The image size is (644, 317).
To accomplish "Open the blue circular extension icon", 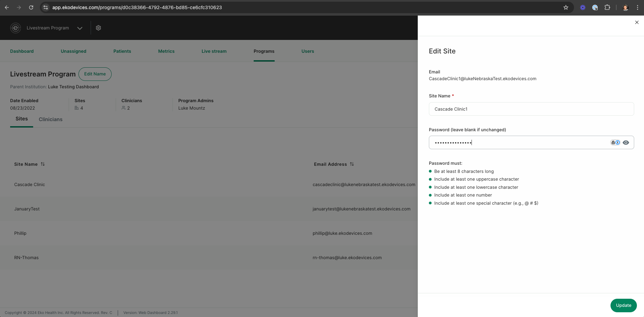I will [595, 7].
